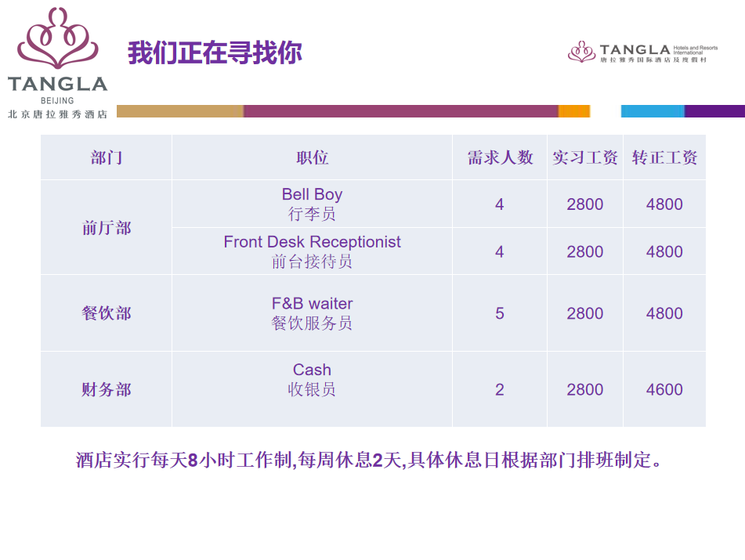Click the Tangla Hotels and Resorts logo
745x560 pixels.
(x=636, y=52)
